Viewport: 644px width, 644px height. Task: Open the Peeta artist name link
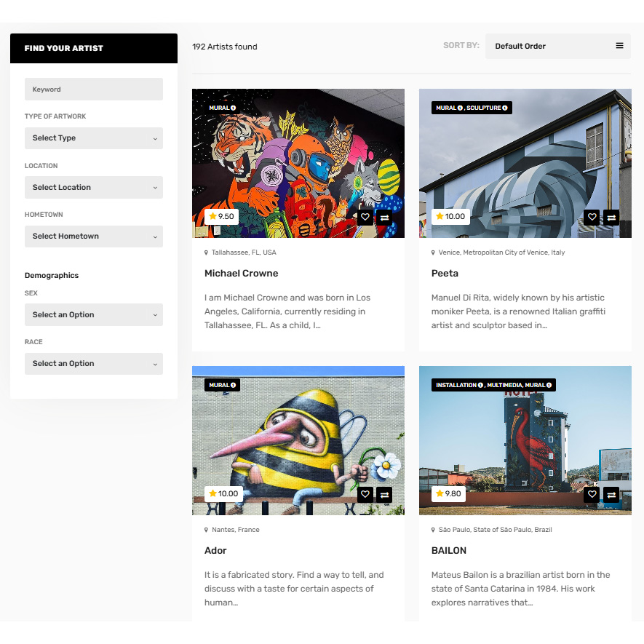click(x=445, y=274)
